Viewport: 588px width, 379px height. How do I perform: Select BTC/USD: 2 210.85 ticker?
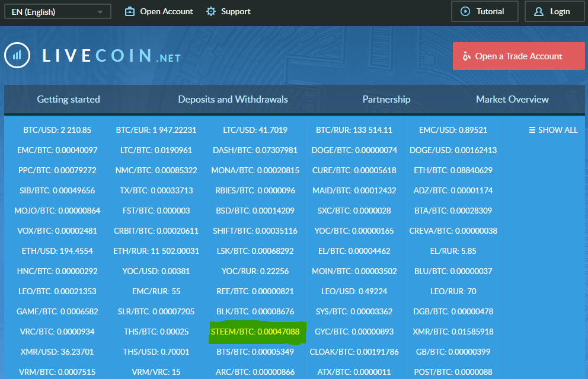coord(57,130)
